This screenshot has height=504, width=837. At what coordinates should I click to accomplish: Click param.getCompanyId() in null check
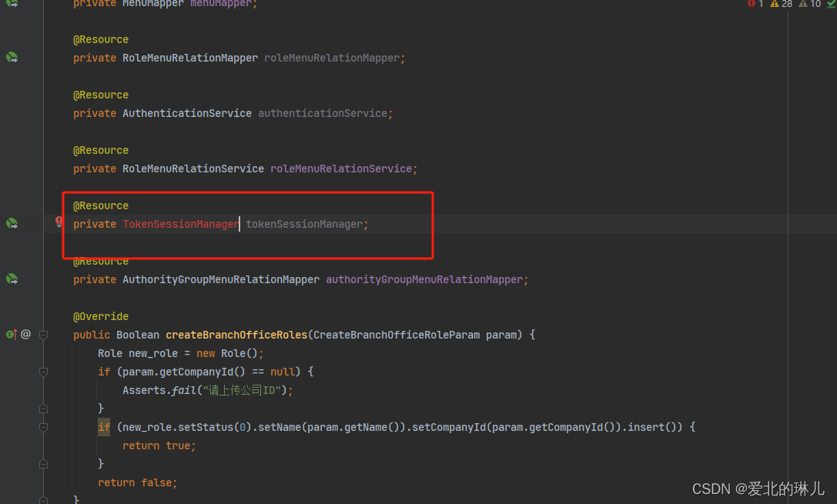click(183, 372)
